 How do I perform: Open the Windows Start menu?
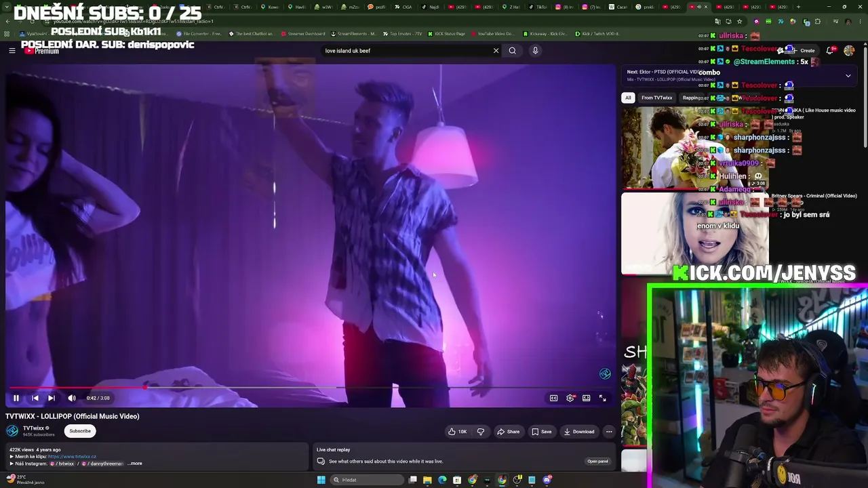tap(321, 480)
